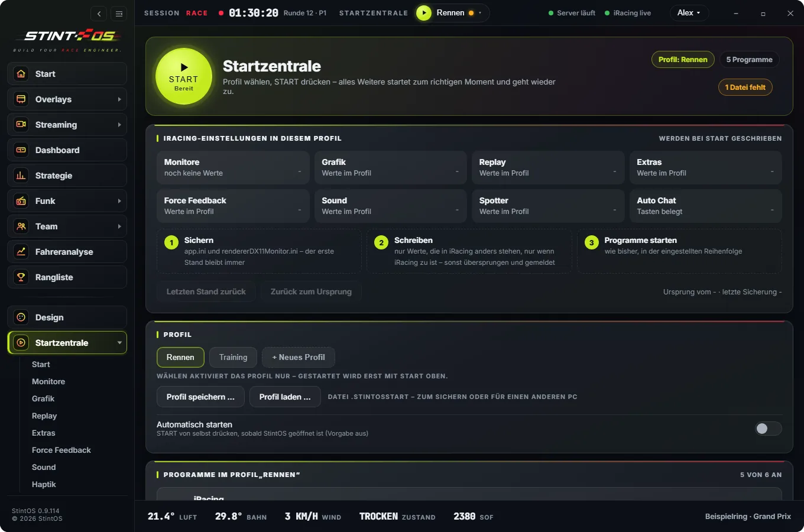Open Overlays via its sidebar icon
Screen dimensions: 804x532
[x=21, y=99]
